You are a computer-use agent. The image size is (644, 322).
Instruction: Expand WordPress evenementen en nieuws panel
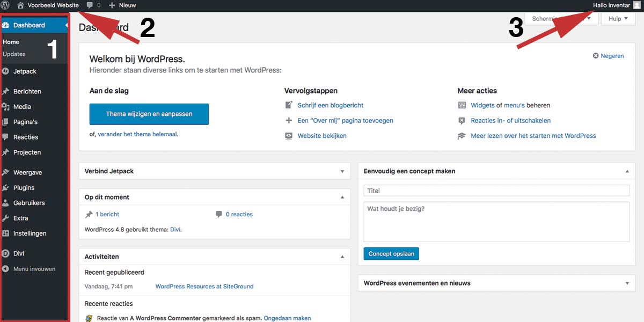627,283
